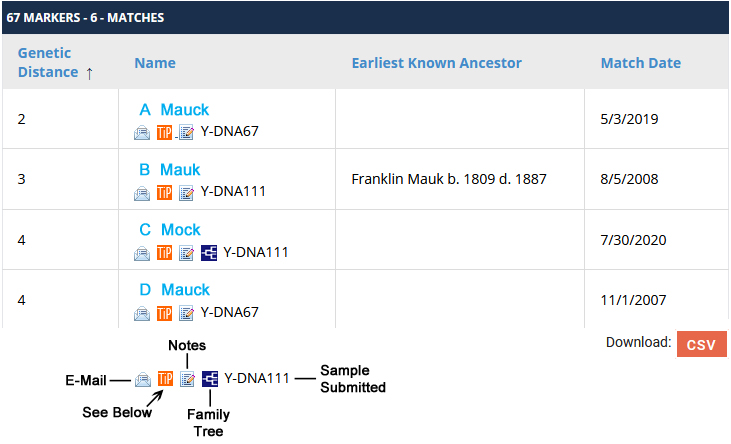Open B Mauk match profile
The height and width of the screenshot is (444, 731).
tap(180, 170)
